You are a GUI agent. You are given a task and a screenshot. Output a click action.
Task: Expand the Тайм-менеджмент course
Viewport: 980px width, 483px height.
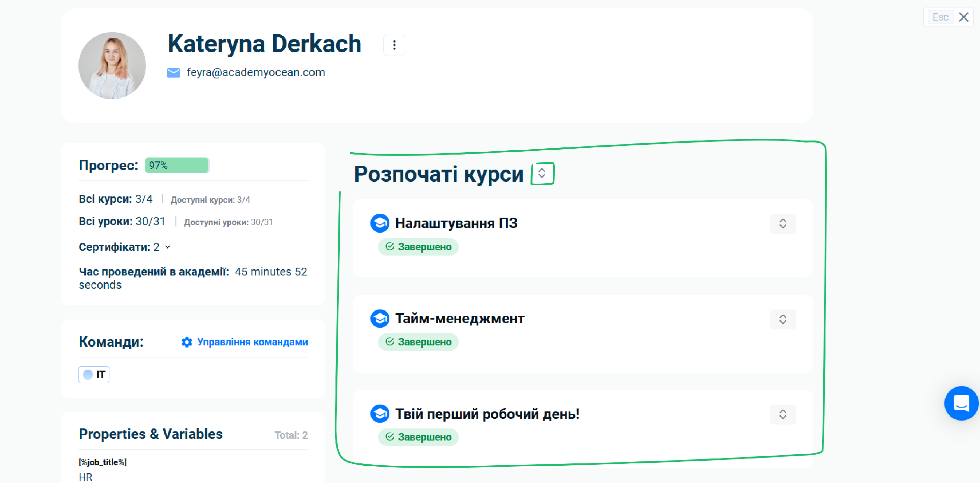point(783,319)
